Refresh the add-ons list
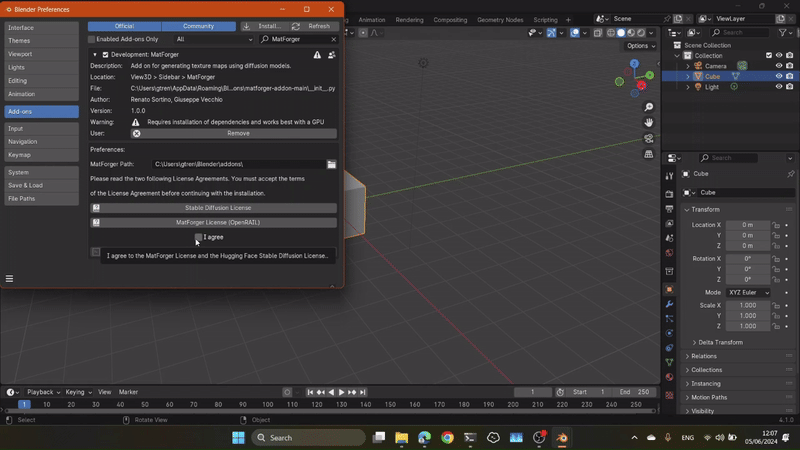 (313, 26)
